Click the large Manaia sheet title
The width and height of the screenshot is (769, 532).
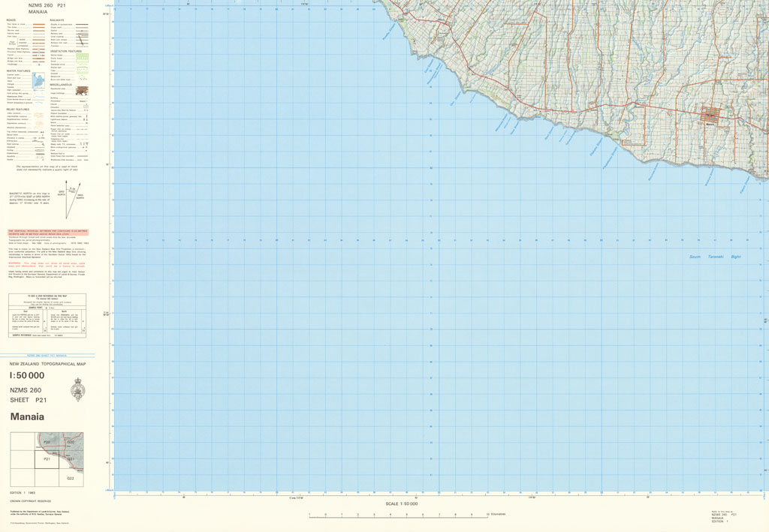[x=27, y=416]
